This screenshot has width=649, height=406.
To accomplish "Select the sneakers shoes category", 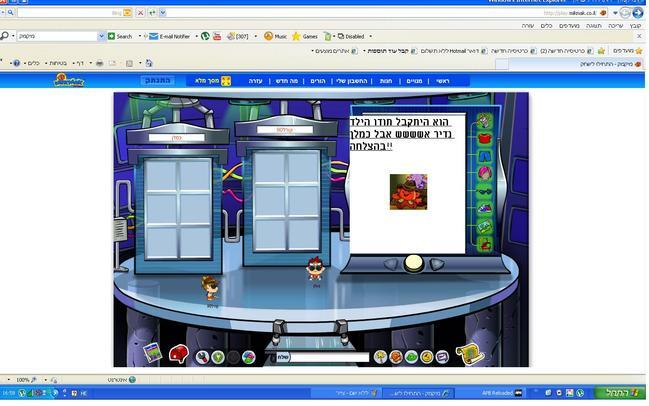I will click(x=485, y=208).
